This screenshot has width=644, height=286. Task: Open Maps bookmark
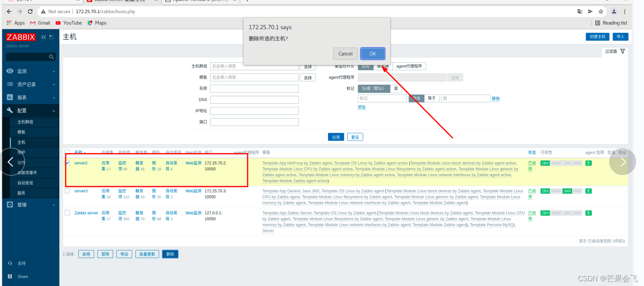click(97, 23)
